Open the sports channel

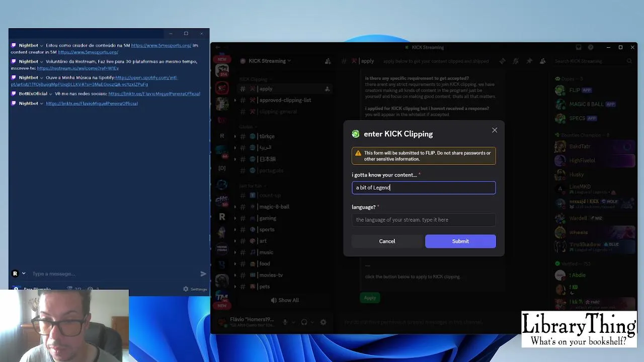pos(266,229)
